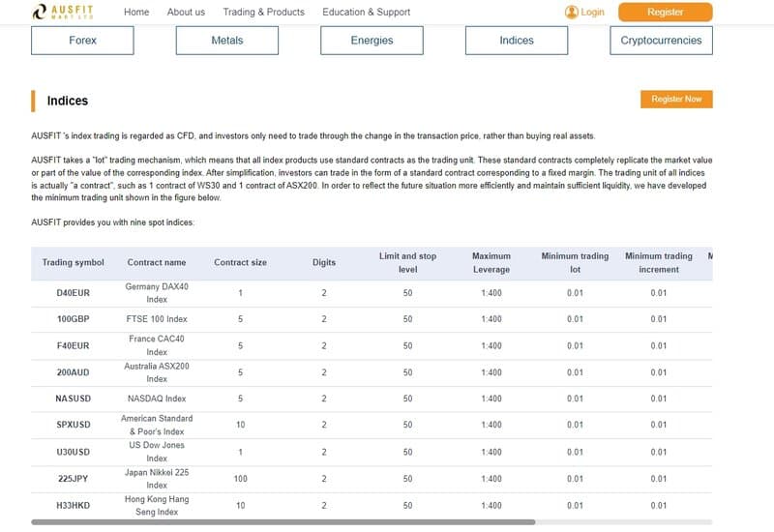Click the AUSFIT logo
The width and height of the screenshot is (774, 532).
[x=63, y=12]
